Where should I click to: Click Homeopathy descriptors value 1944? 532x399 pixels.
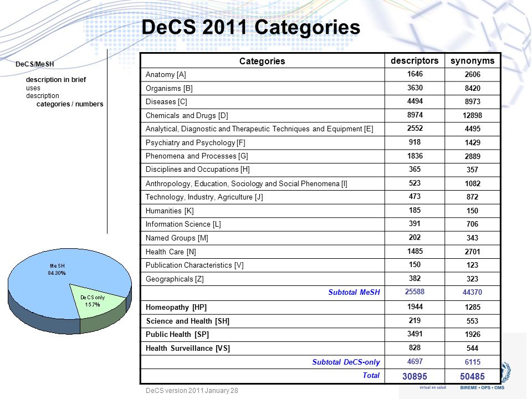click(x=415, y=307)
